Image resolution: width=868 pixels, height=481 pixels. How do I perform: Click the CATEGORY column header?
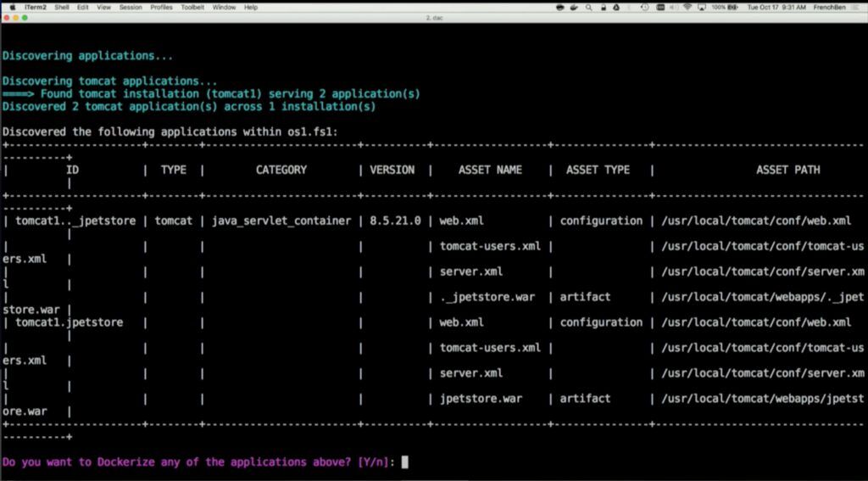(x=281, y=171)
